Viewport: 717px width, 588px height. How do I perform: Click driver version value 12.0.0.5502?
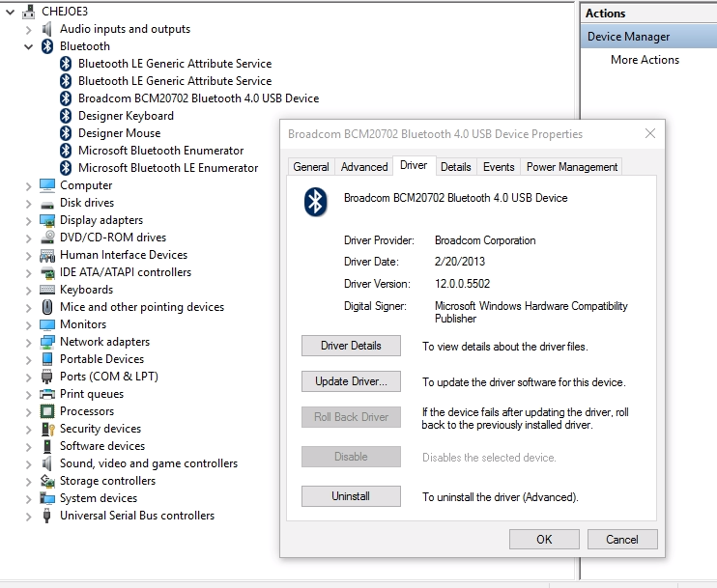(x=462, y=284)
